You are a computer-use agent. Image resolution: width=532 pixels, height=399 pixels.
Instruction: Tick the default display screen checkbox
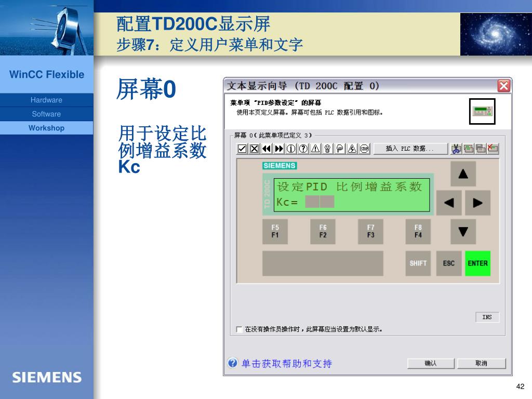pyautogui.click(x=239, y=329)
